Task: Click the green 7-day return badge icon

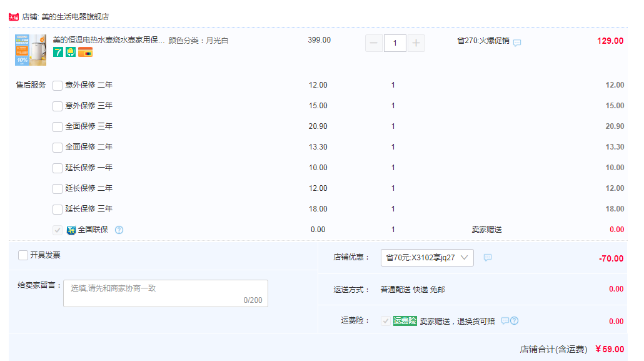Action: (58, 52)
